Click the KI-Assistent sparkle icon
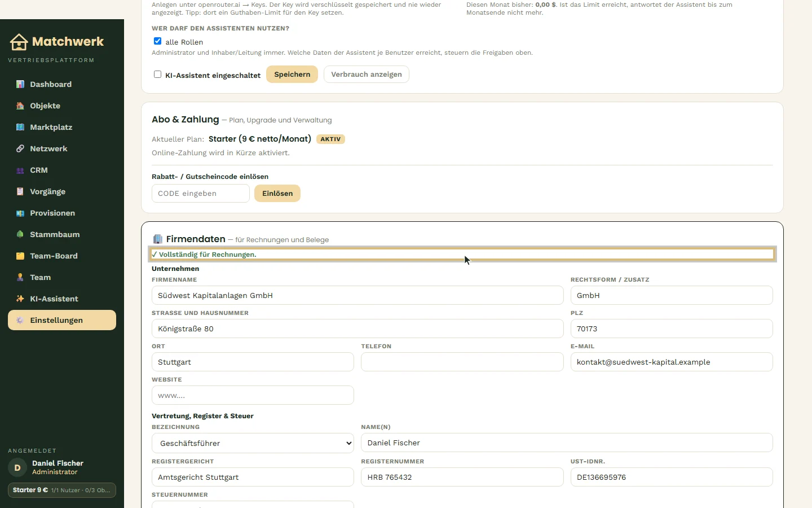The image size is (812, 508). pos(20,299)
